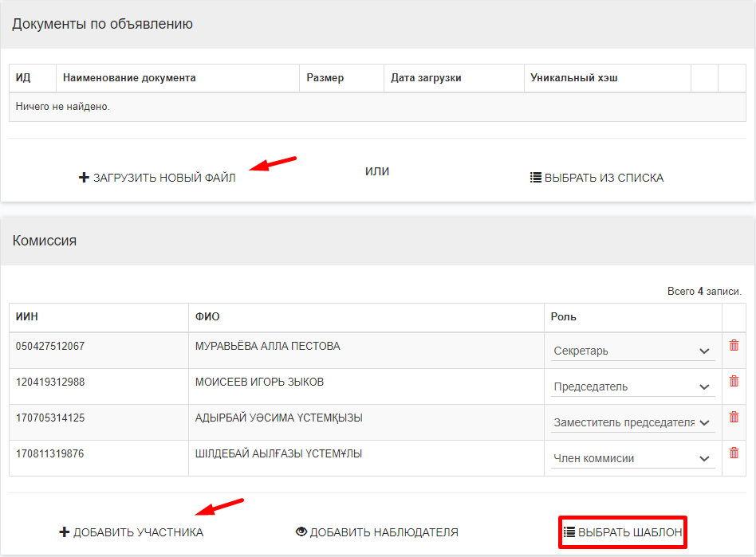Image resolution: width=756 pixels, height=557 pixels.
Task: Click the ФИО column header
Action: coord(207,317)
